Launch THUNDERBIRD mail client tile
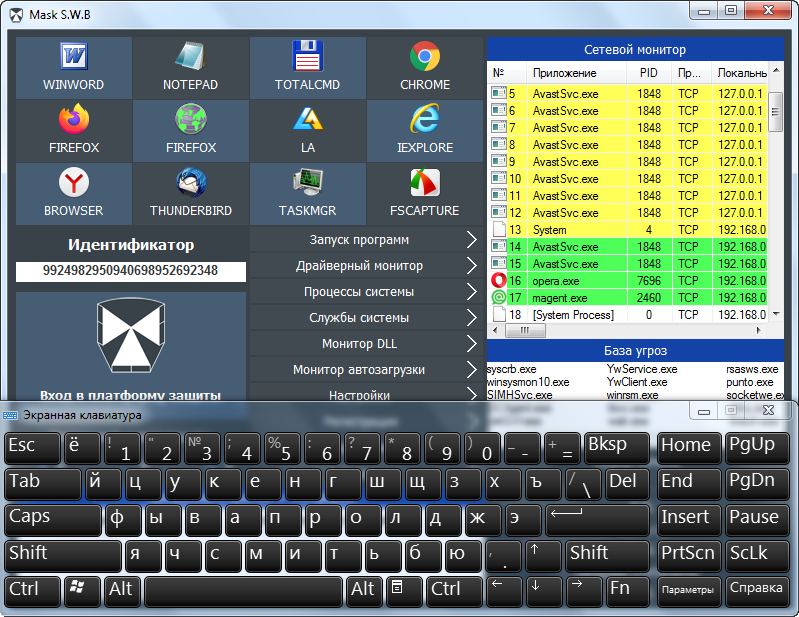799x617 pixels. pos(190,193)
